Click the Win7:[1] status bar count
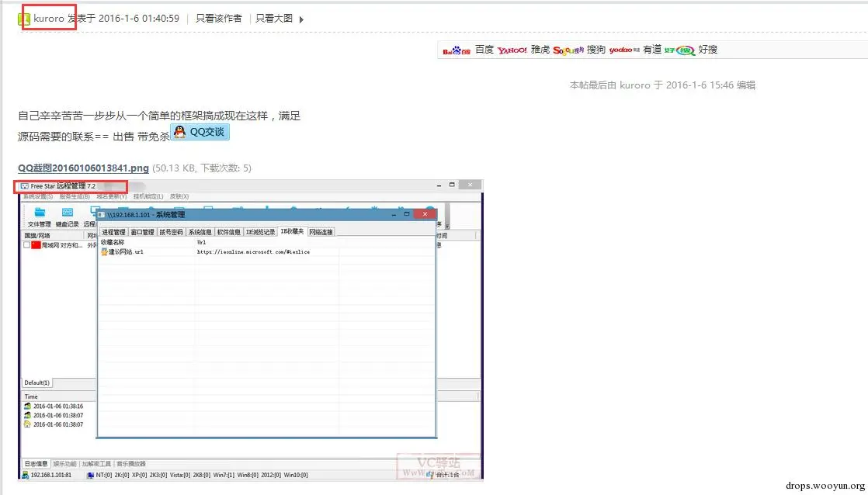868x495 pixels. tap(224, 475)
